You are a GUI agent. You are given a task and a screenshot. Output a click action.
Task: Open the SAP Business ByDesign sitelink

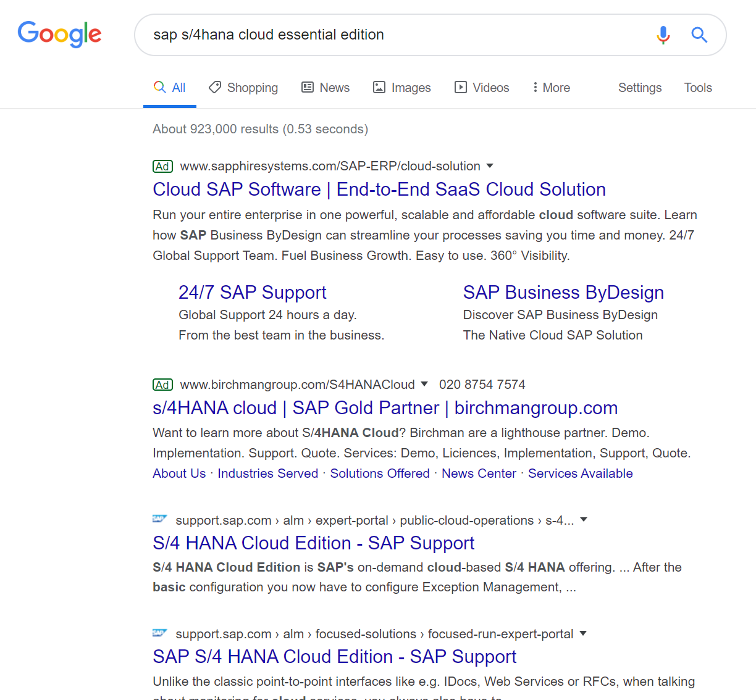pos(563,293)
